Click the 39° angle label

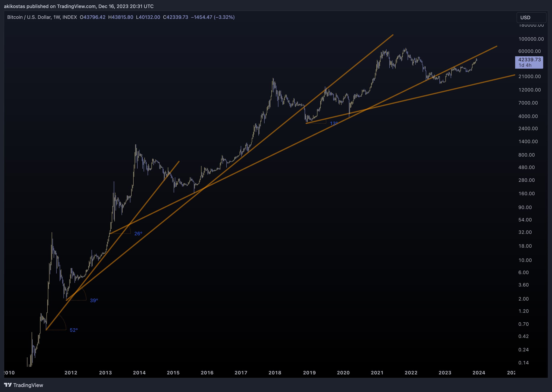(94, 300)
